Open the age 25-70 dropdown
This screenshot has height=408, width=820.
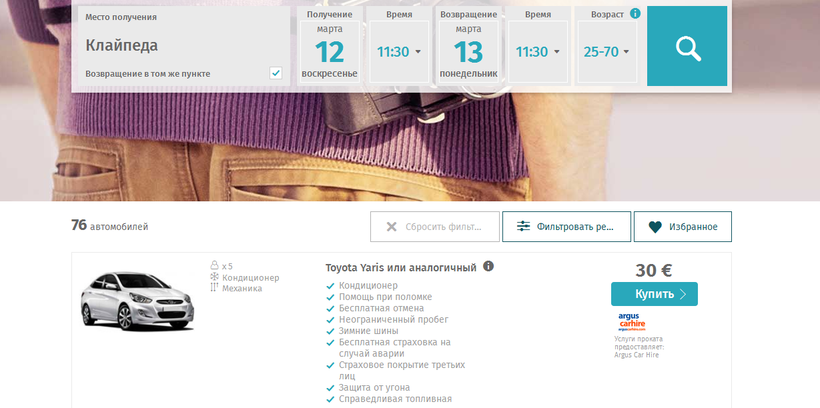[607, 52]
